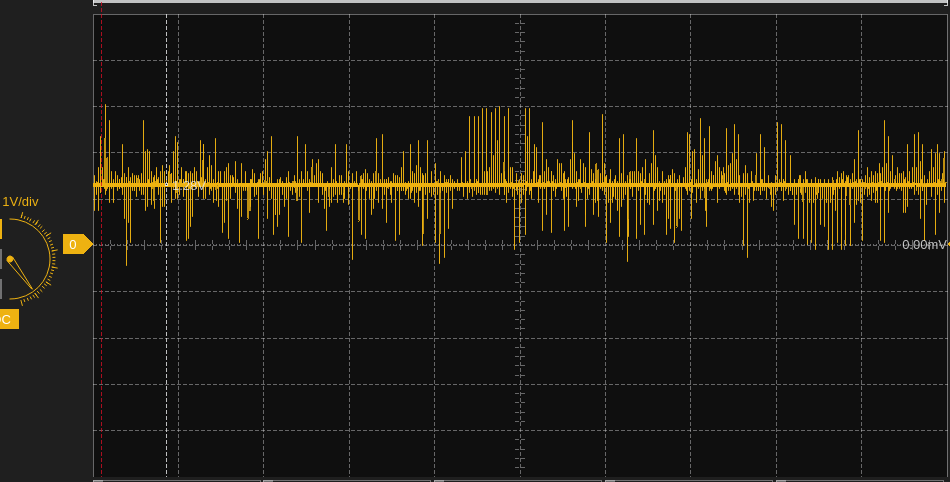
Task: Click the 0.00mV level readout
Action: click(922, 245)
